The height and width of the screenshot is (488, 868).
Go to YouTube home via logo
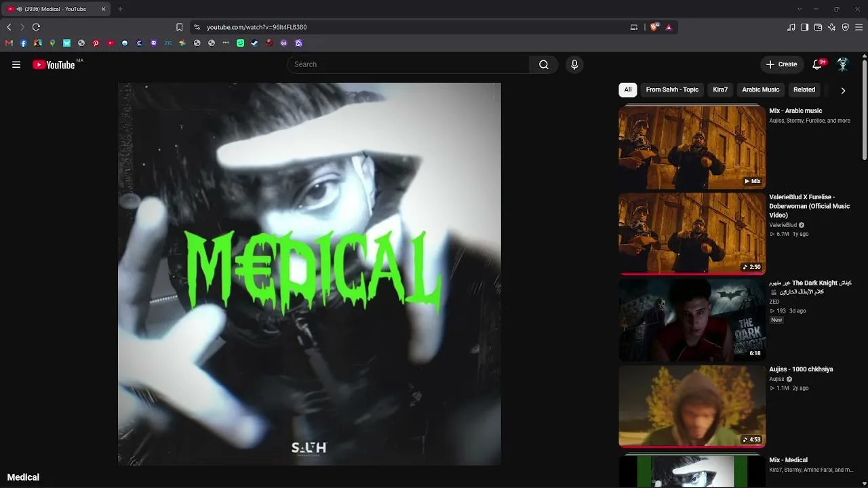pyautogui.click(x=54, y=64)
